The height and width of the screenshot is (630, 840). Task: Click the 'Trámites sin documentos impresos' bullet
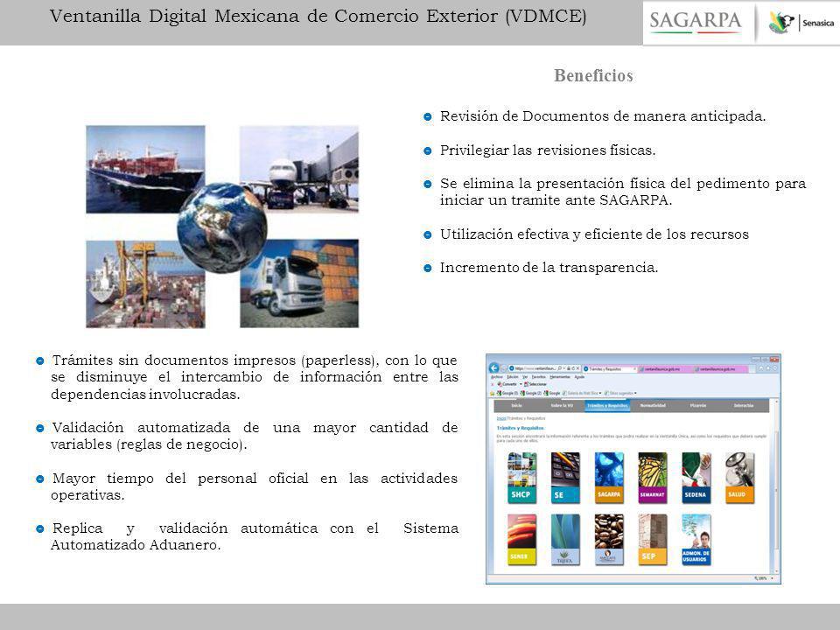[x=255, y=377]
